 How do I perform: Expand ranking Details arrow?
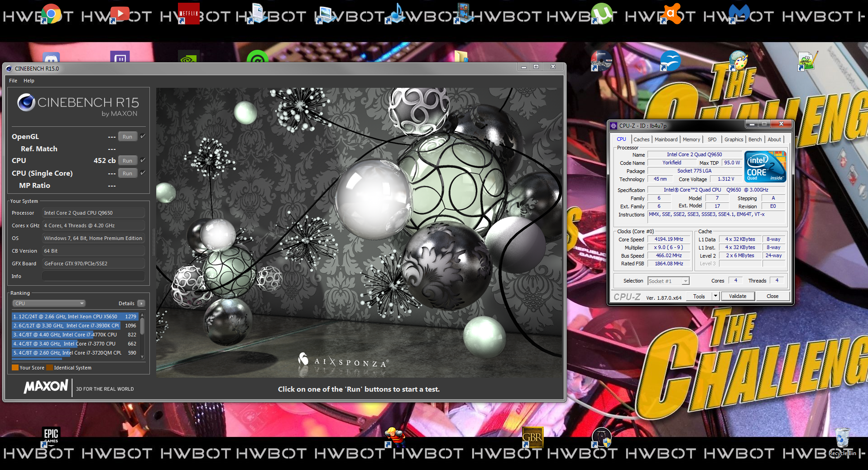[141, 303]
